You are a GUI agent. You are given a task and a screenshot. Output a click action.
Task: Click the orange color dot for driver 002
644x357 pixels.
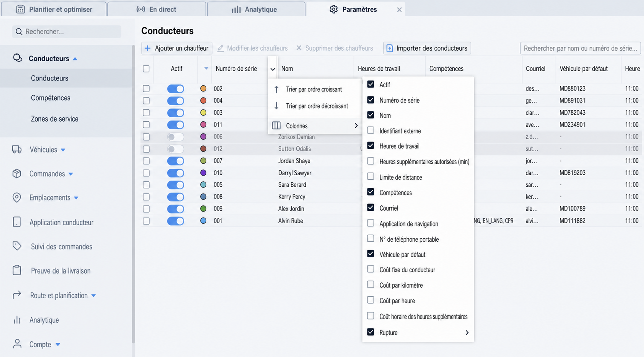203,88
